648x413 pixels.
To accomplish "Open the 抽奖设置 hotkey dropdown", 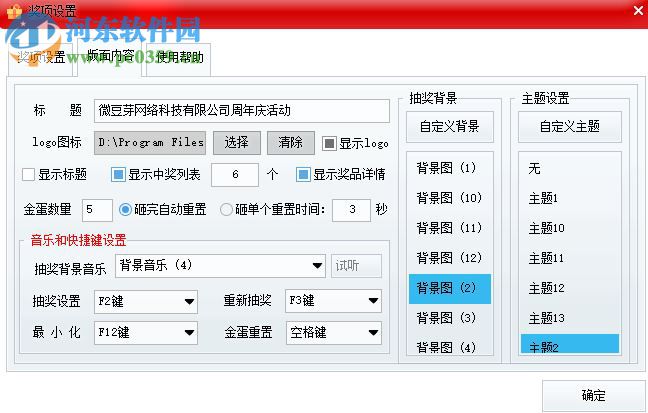I will (146, 301).
